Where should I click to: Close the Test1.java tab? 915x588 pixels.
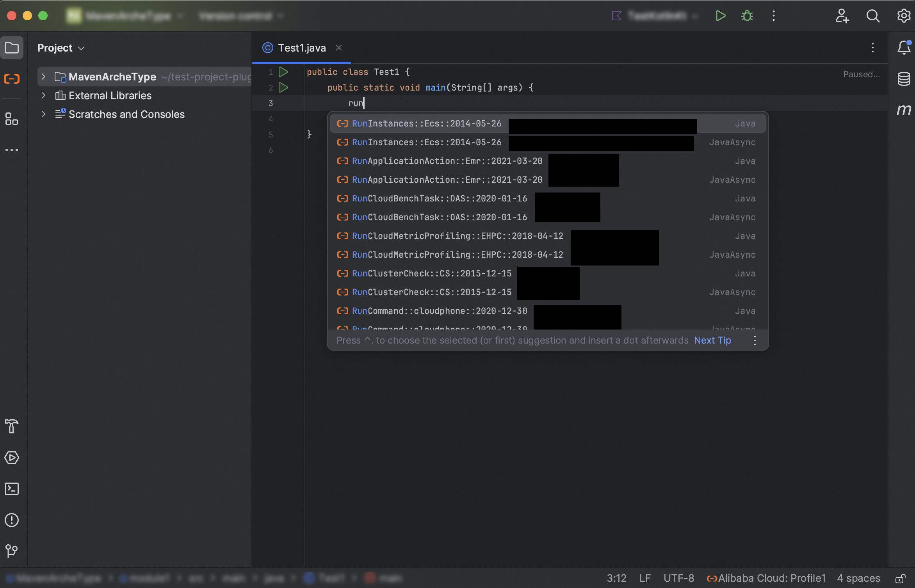coord(339,48)
